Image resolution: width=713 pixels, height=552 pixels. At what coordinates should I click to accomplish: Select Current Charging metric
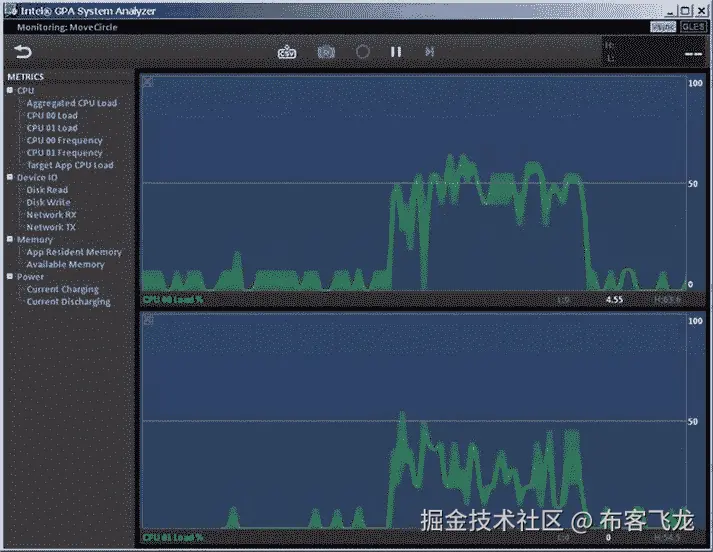point(63,289)
